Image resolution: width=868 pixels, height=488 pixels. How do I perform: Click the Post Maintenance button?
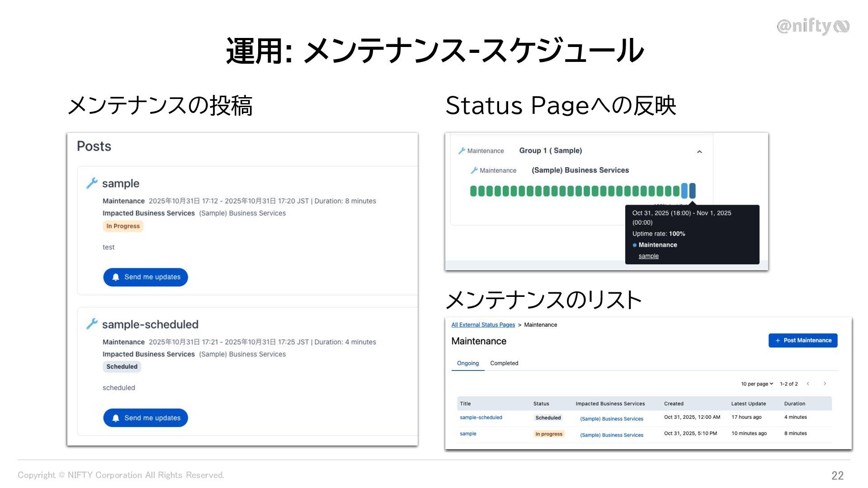click(803, 340)
